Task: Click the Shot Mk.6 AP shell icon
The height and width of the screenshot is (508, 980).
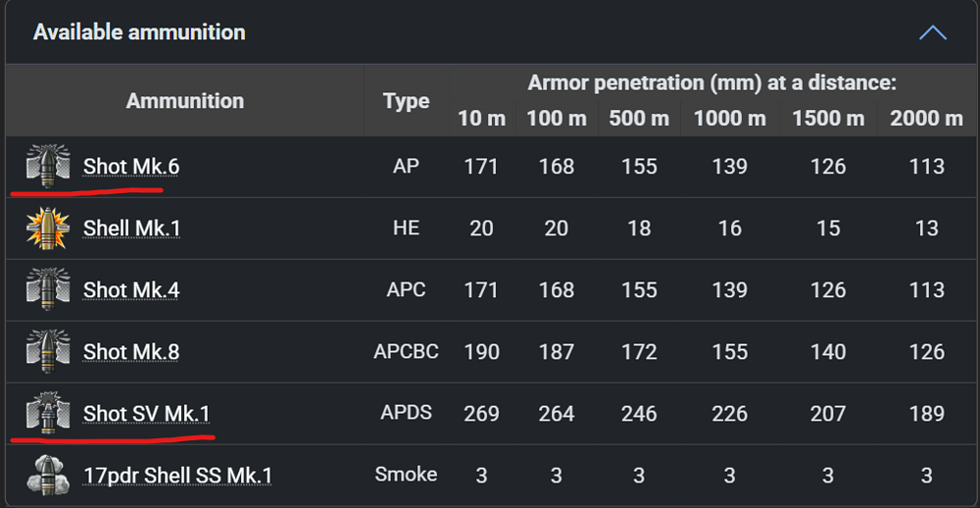Action: coord(48,166)
